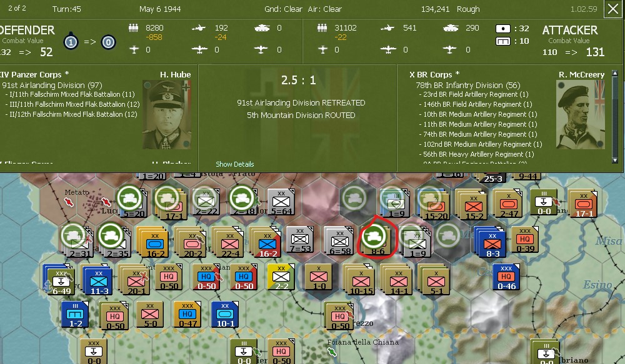Click the '2.5 : 1' odds value
This screenshot has height=364, width=625.
coord(299,80)
